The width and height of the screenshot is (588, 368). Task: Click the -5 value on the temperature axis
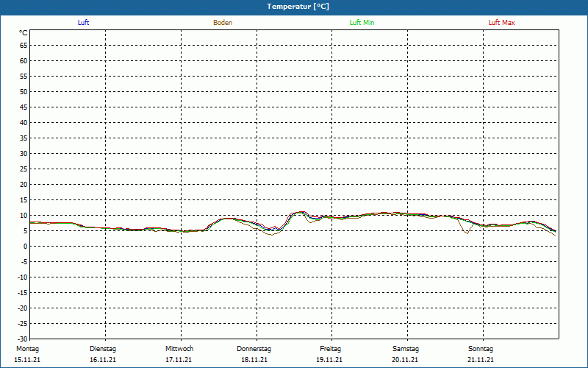coord(24,262)
